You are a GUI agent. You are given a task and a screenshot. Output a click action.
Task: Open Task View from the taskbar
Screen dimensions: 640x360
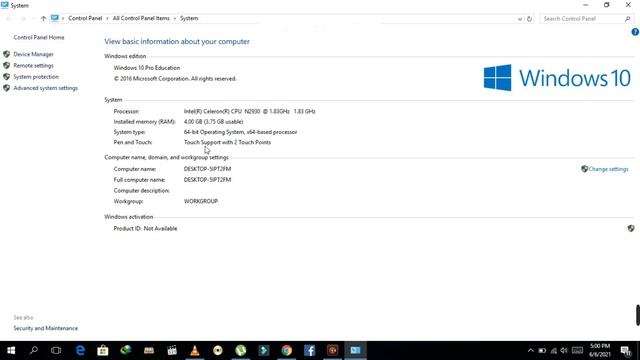56,350
